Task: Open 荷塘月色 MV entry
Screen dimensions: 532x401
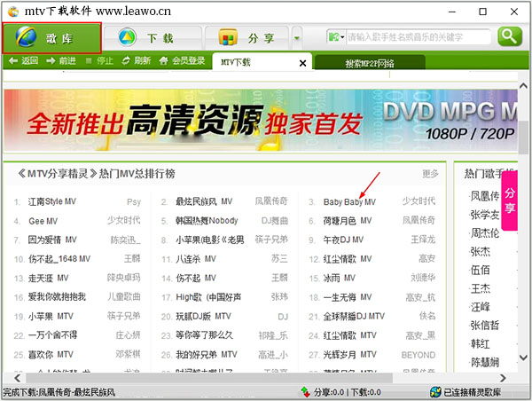Action: (348, 221)
